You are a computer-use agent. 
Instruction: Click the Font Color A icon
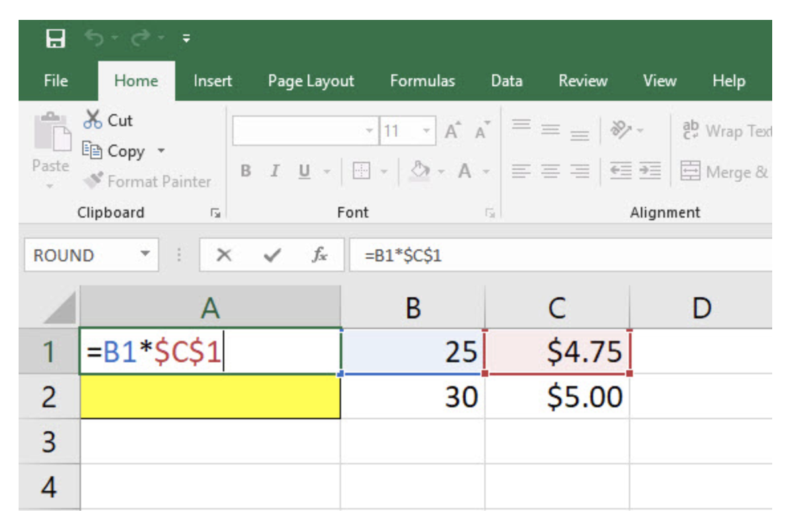465,172
